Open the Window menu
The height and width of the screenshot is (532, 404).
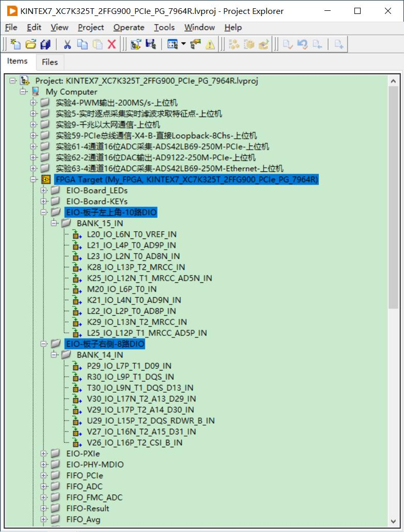199,27
